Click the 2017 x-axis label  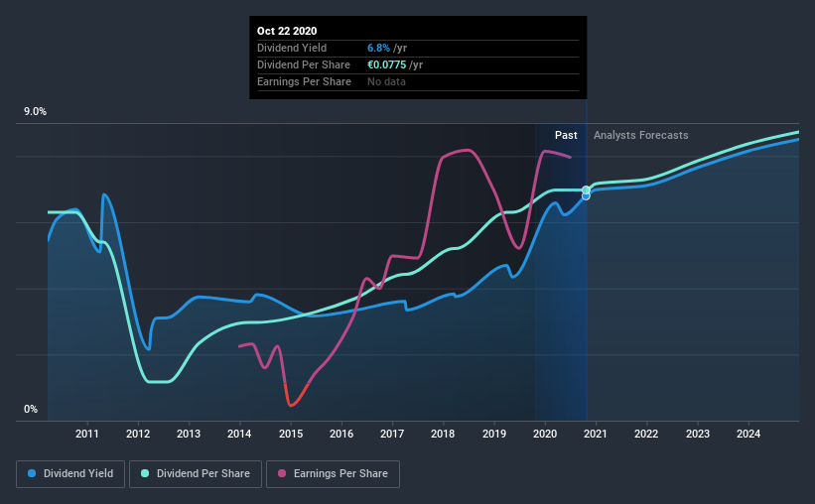(x=392, y=434)
